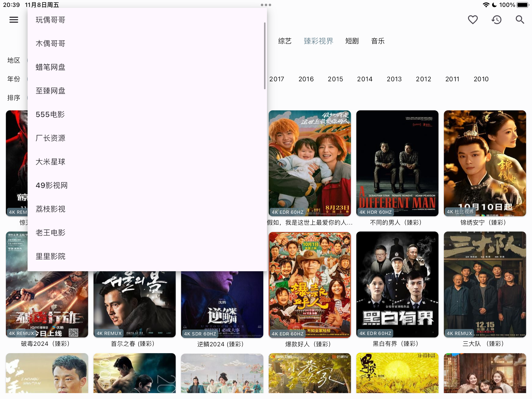The width and height of the screenshot is (532, 399).
Task: Open the 爆款好人 movie poster
Action: pyautogui.click(x=310, y=284)
